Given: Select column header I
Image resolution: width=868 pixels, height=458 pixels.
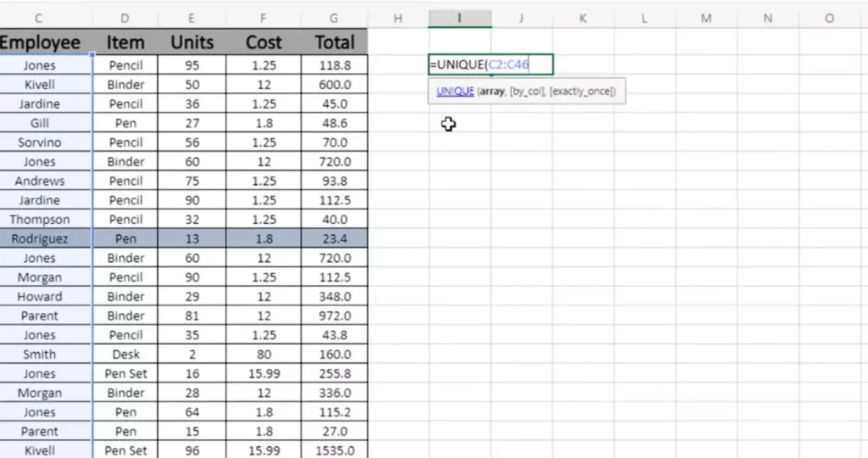Looking at the screenshot, I should (x=459, y=19).
